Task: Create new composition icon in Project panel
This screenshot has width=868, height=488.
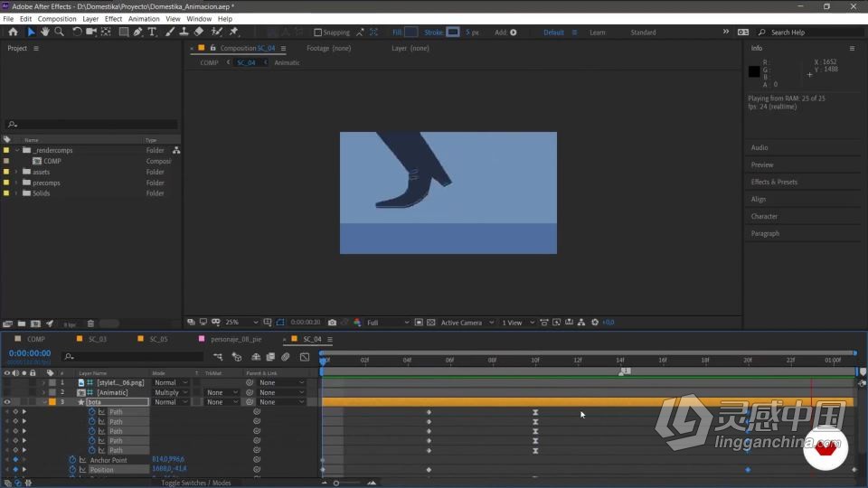Action: click(x=36, y=324)
